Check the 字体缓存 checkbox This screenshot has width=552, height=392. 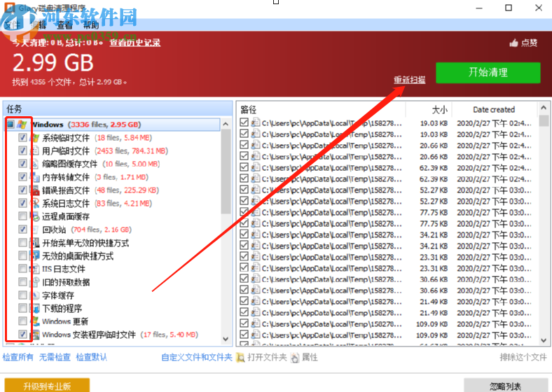pos(22,295)
